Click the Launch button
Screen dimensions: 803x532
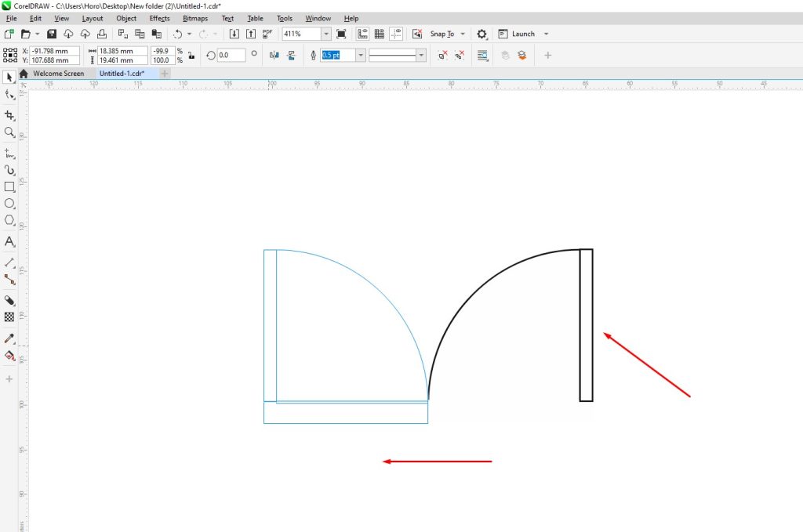coord(521,34)
